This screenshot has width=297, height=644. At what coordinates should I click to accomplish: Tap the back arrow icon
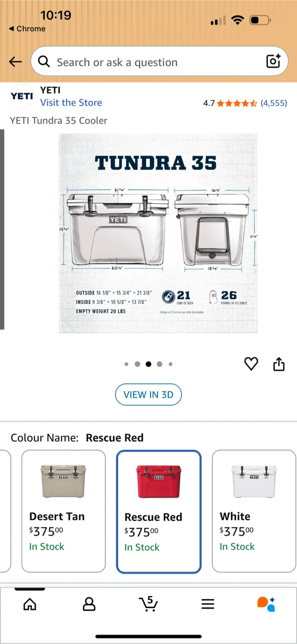pos(15,62)
